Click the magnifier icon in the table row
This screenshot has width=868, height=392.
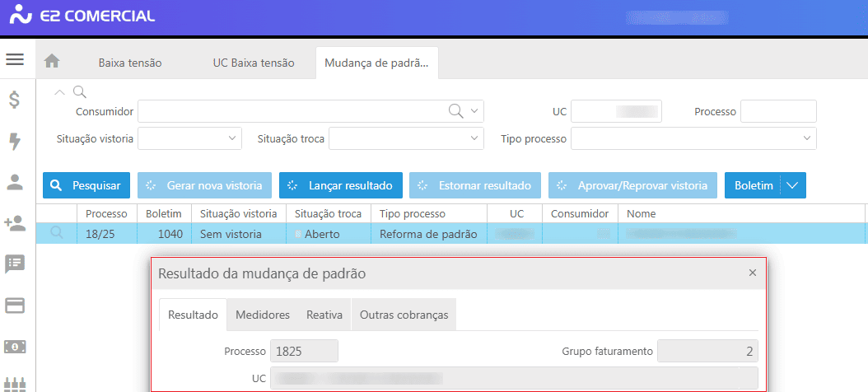(x=57, y=234)
